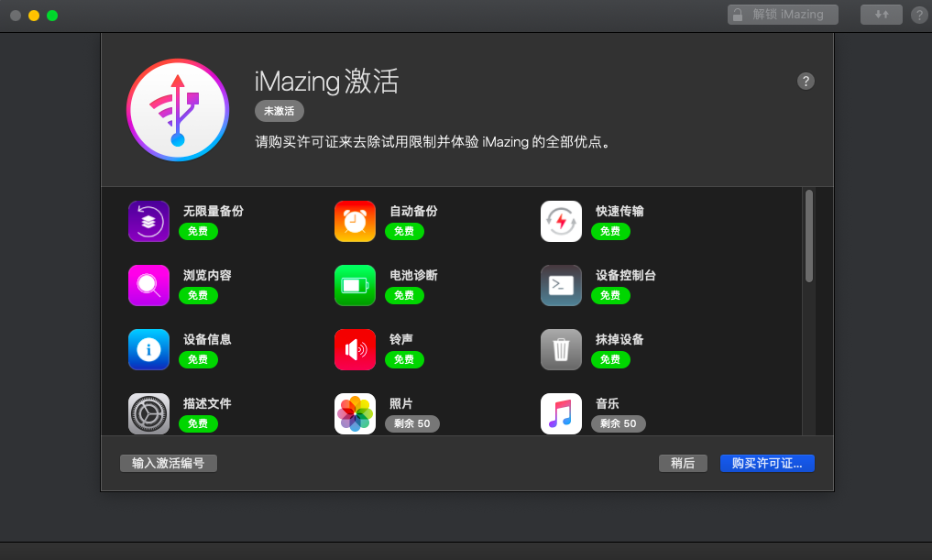The width and height of the screenshot is (932, 560).
Task: Click the feature list vertical scrollbar
Action: [x=809, y=236]
